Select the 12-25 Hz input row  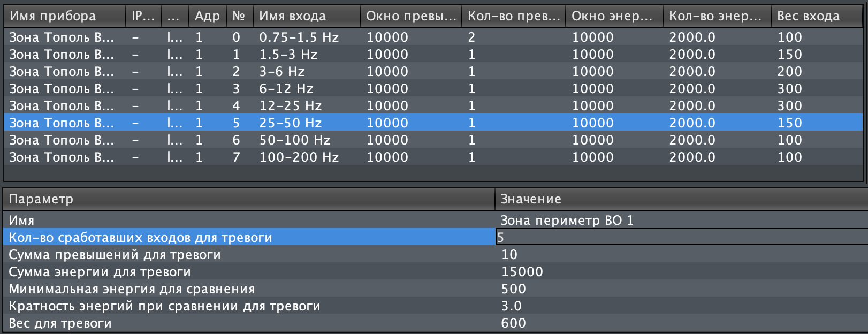(x=290, y=106)
